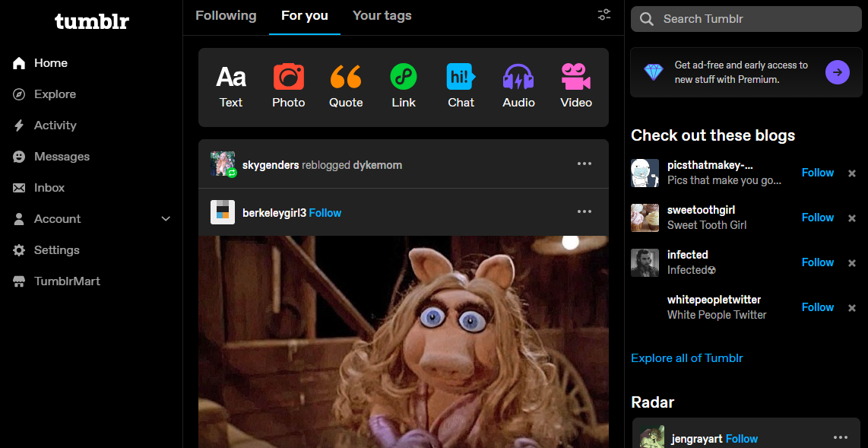Image resolution: width=868 pixels, height=448 pixels.
Task: Open TumblrMart from the sidebar
Action: pyautogui.click(x=67, y=281)
